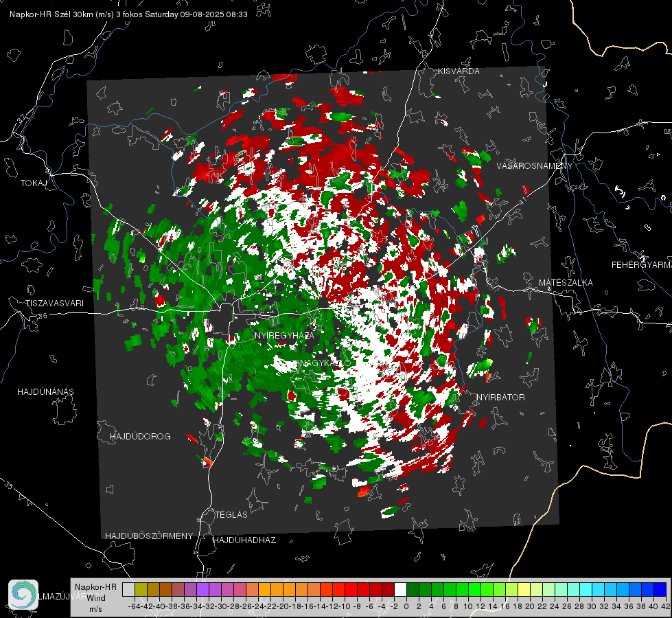Click the -64 legend scale value

coord(134,606)
